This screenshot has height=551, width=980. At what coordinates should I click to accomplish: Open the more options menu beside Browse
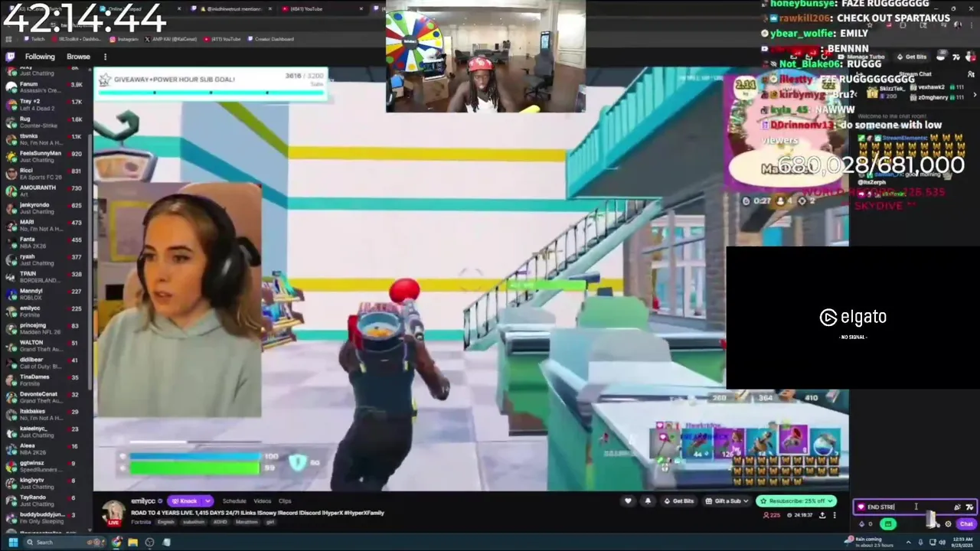[105, 57]
